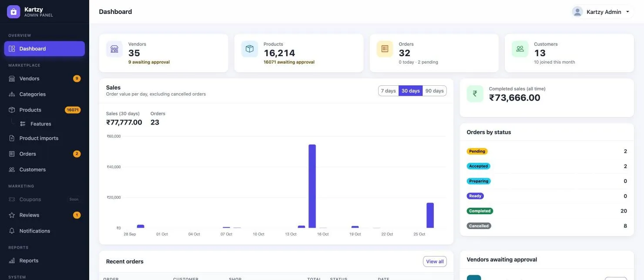Image resolution: width=644 pixels, height=280 pixels.
Task: Click the Vendors sidebar badge showing 9
Action: (x=77, y=79)
